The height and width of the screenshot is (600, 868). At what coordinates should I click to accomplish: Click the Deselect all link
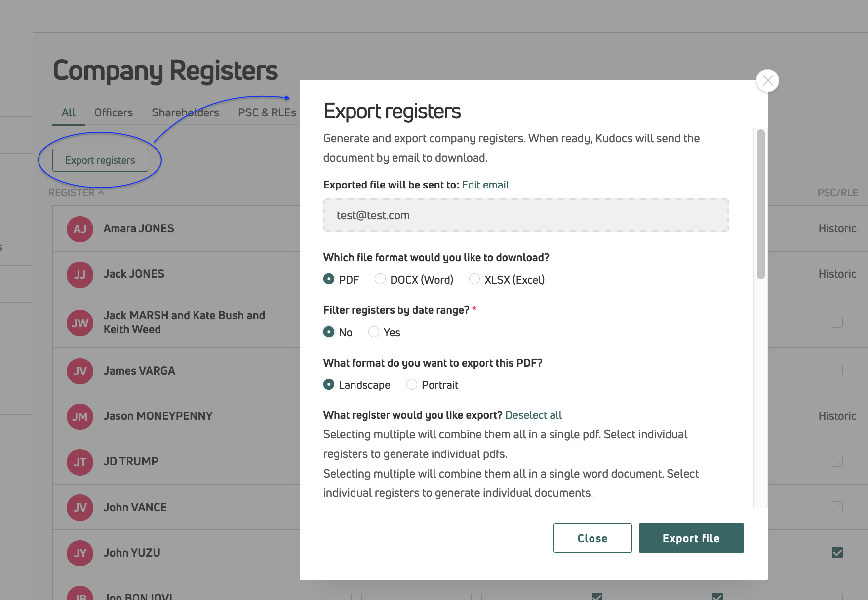point(534,415)
